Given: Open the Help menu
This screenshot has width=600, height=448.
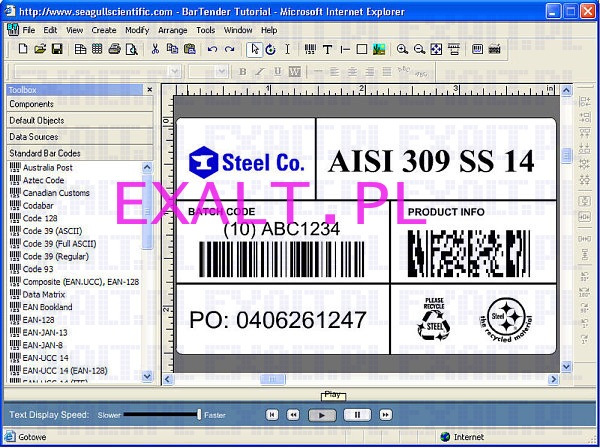Looking at the screenshot, I should point(269,30).
